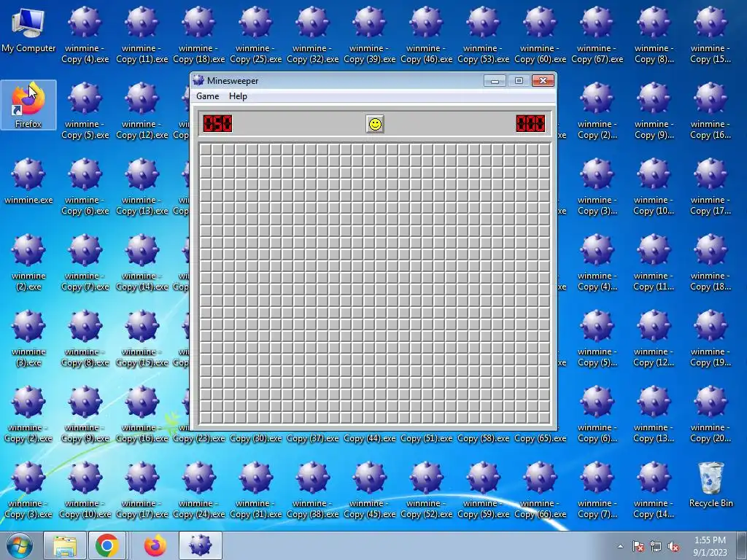The height and width of the screenshot is (560, 747).
Task: Select winmine - Copy (32).exe icon
Action: coord(312,35)
